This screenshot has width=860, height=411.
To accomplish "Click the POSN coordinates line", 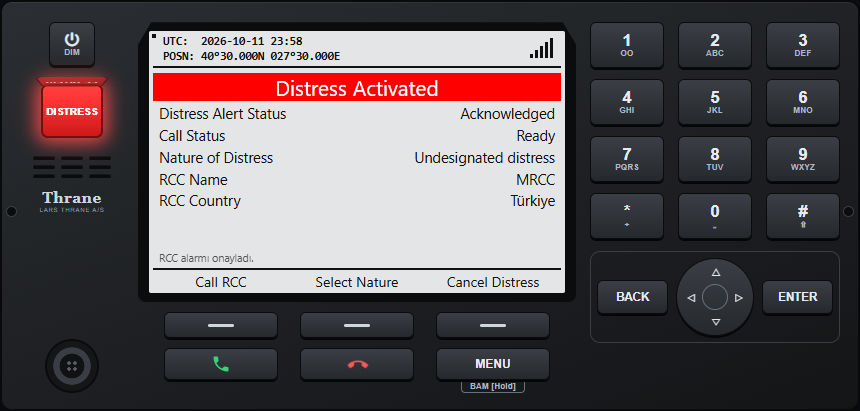I will point(251,56).
